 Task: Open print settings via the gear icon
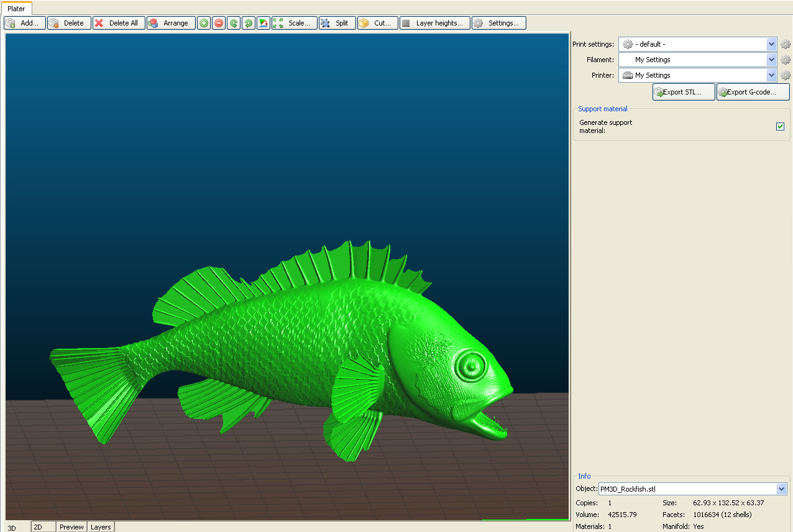785,44
